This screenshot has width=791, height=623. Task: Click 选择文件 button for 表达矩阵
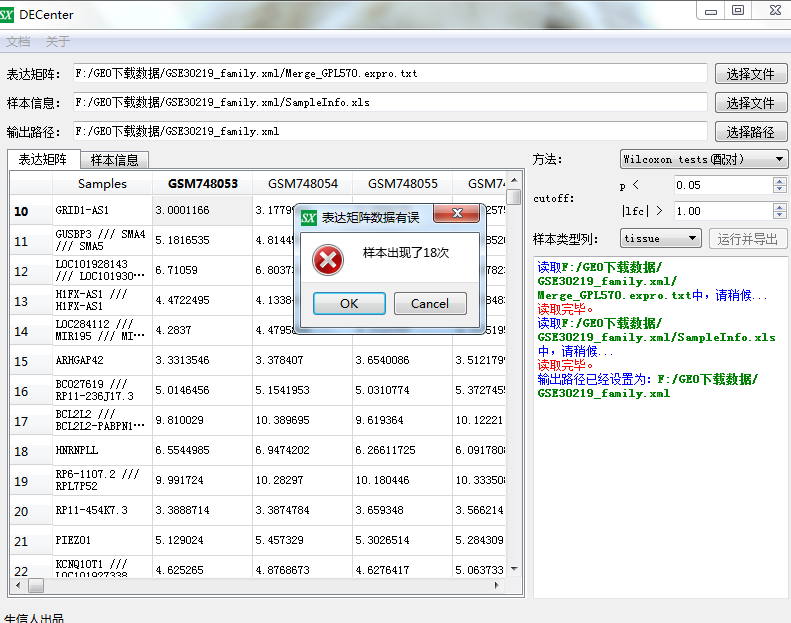[750, 74]
